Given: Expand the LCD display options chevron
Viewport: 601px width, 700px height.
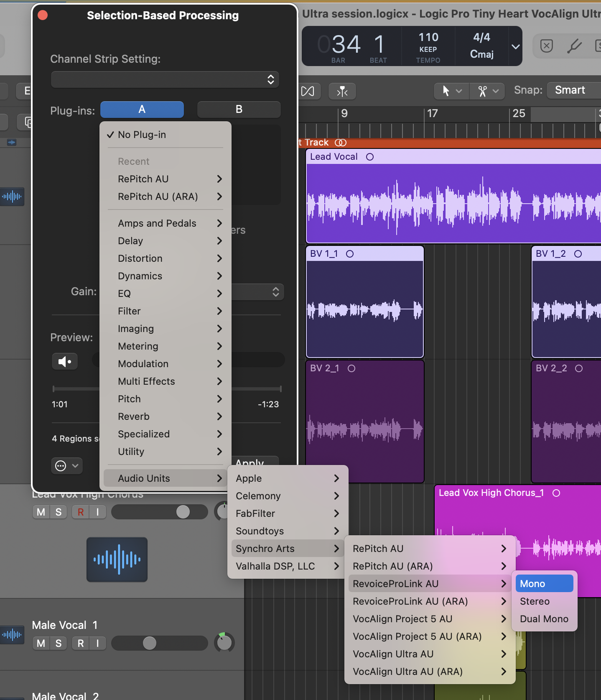Looking at the screenshot, I should [516, 46].
